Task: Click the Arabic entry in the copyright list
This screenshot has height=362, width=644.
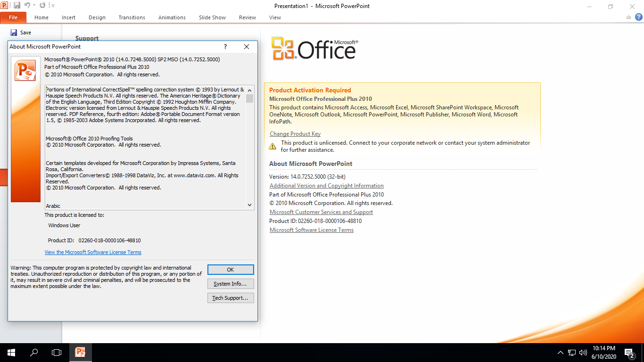Action: pyautogui.click(x=53, y=206)
